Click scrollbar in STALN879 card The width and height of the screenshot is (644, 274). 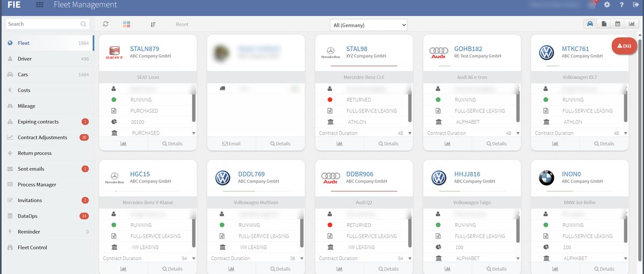(x=194, y=105)
